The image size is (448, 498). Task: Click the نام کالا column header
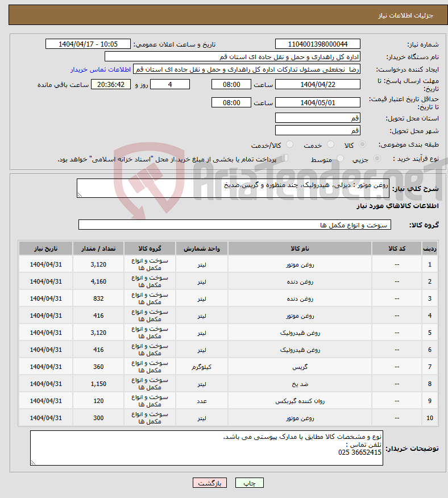[x=300, y=248]
